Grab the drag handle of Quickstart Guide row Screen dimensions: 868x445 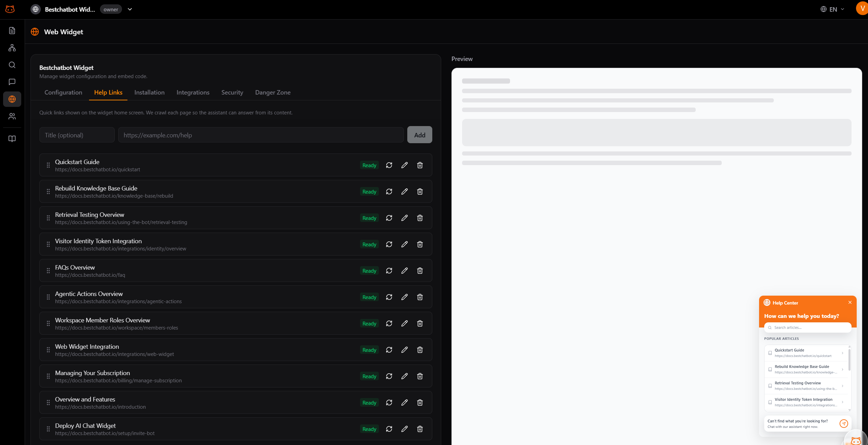48,165
